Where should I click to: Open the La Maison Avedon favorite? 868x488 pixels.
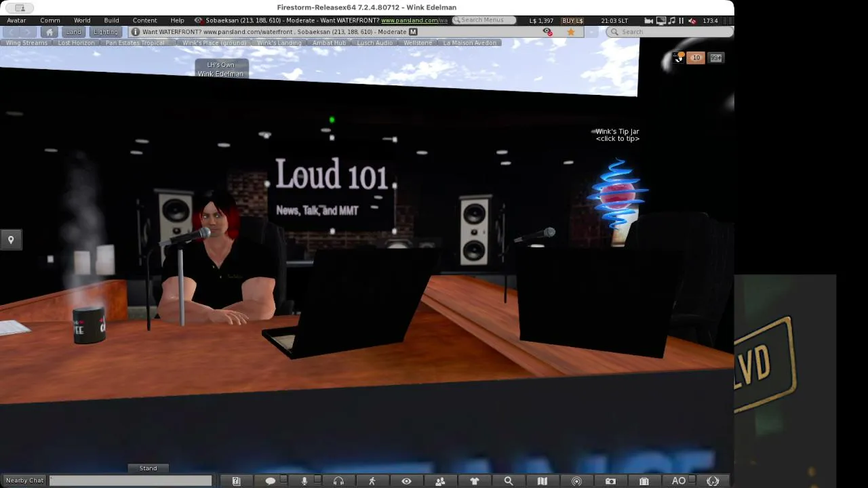(470, 43)
